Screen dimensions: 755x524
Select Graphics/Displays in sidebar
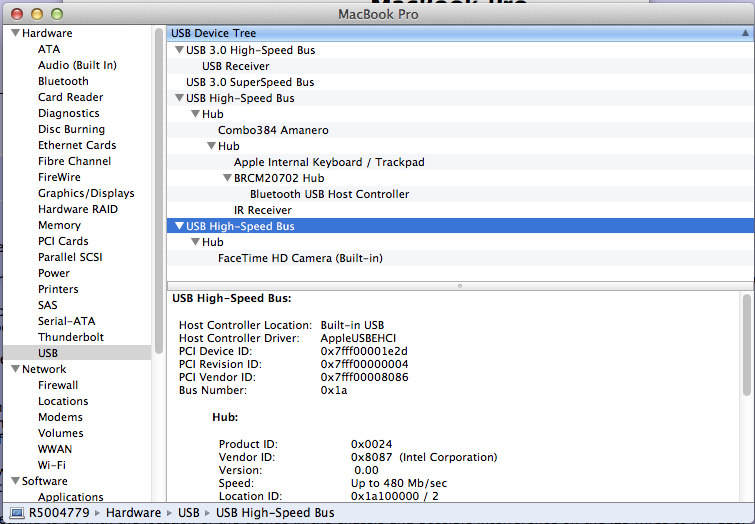(86, 193)
